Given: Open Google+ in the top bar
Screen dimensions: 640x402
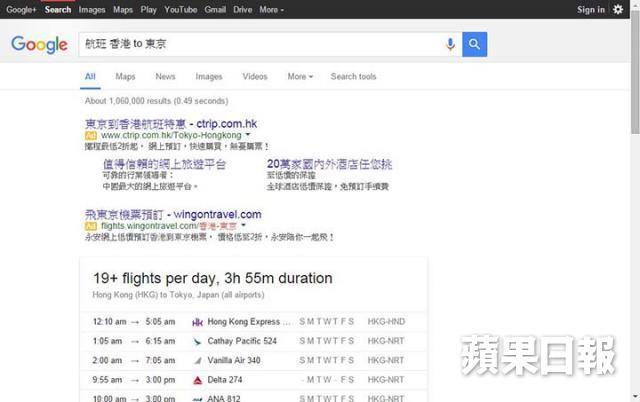Looking at the screenshot, I should 21,9.
